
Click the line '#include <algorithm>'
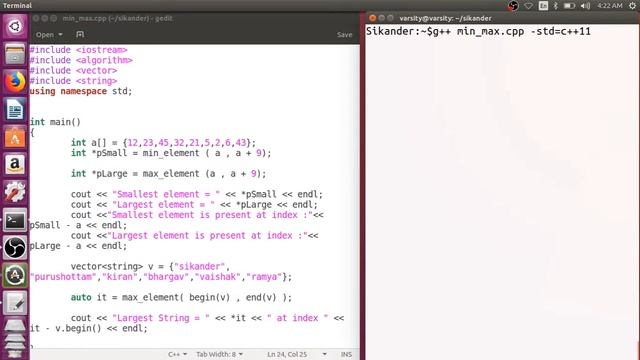tap(81, 60)
